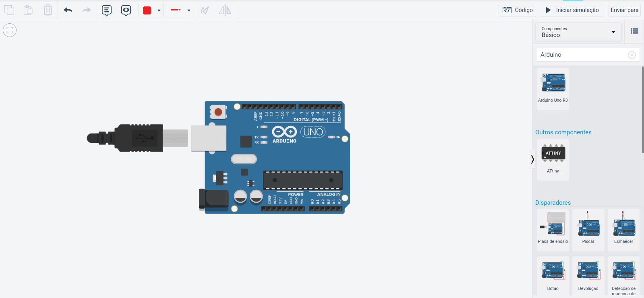The height and width of the screenshot is (298, 644).
Task: Zoom to fit the workspace
Action: pos(10,30)
